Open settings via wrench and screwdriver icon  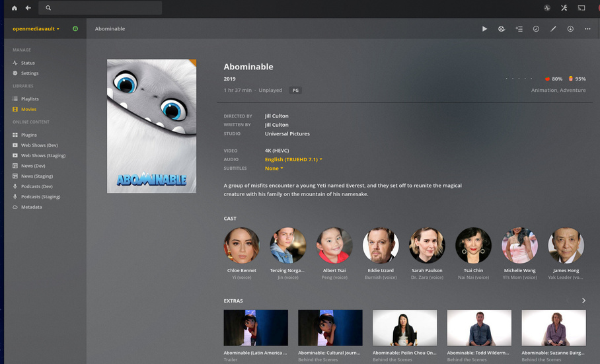564,8
